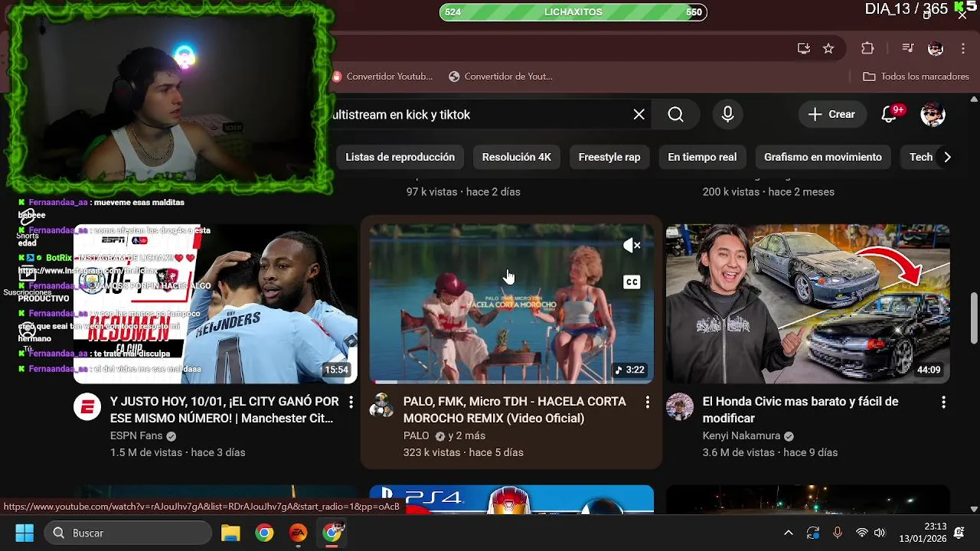Clear the YouTube search box text
980x551 pixels.
click(639, 115)
